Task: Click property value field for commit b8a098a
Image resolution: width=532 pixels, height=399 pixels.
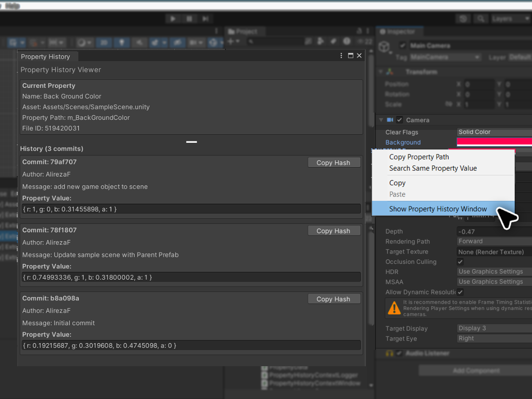Action: click(x=191, y=345)
